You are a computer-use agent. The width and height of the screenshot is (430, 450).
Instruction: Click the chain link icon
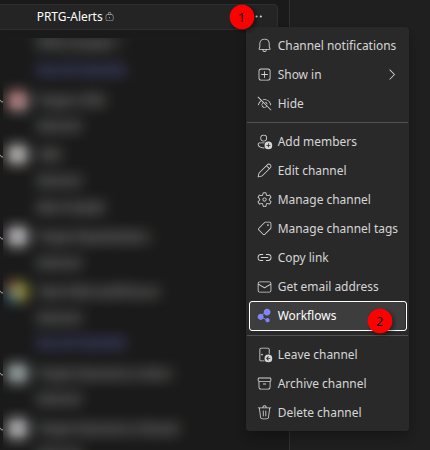coord(264,258)
